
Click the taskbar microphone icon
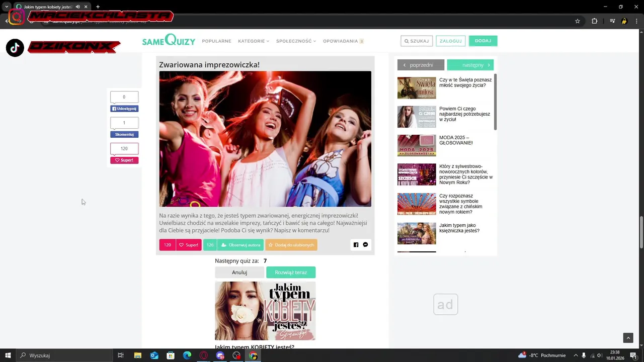coord(584,355)
